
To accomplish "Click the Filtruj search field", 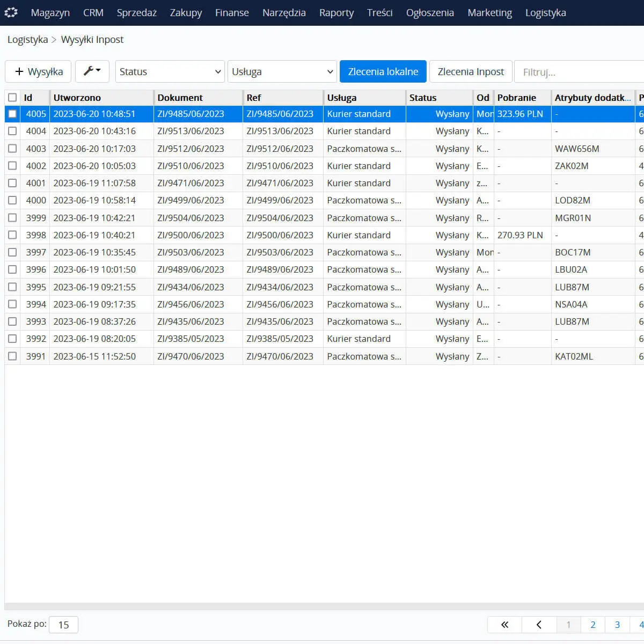I will pyautogui.click(x=579, y=72).
